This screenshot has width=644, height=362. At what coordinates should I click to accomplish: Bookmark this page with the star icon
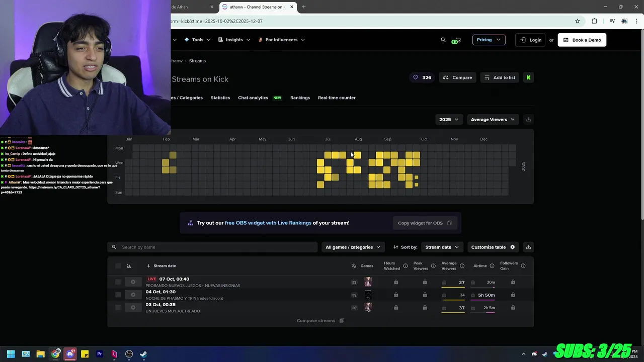pyautogui.click(x=578, y=21)
